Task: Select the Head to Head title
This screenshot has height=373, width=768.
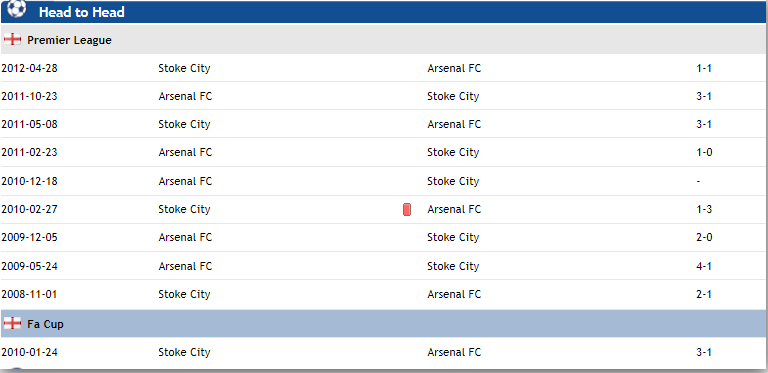Action: pos(82,12)
